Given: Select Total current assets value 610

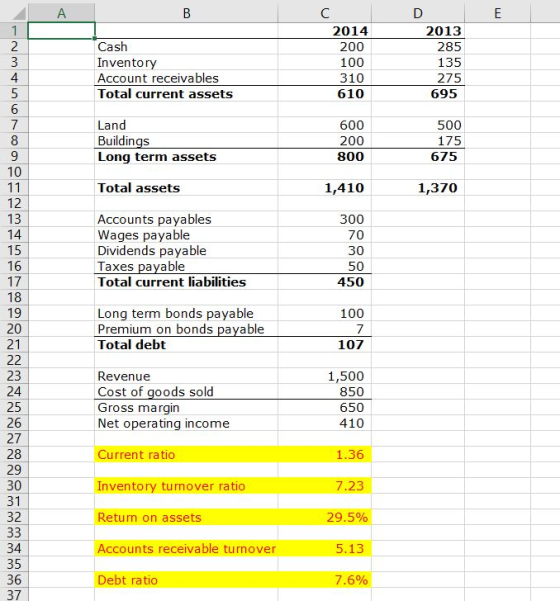Looking at the screenshot, I should click(325, 94).
